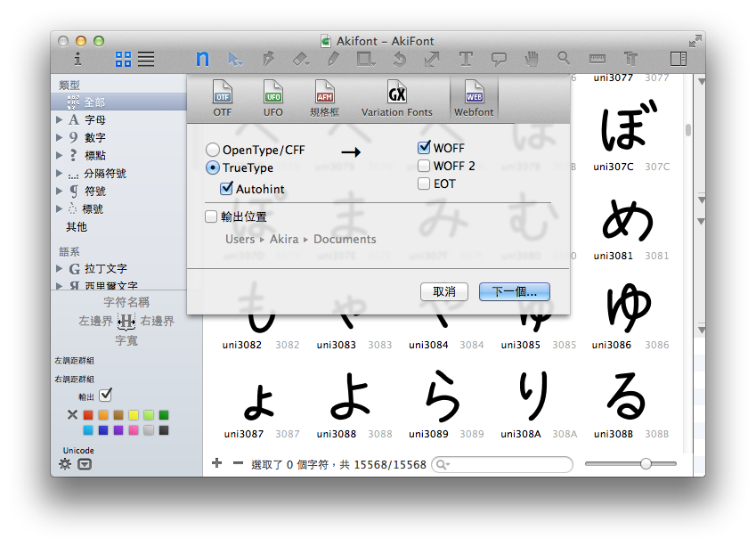Select the Pencil tool

333,60
